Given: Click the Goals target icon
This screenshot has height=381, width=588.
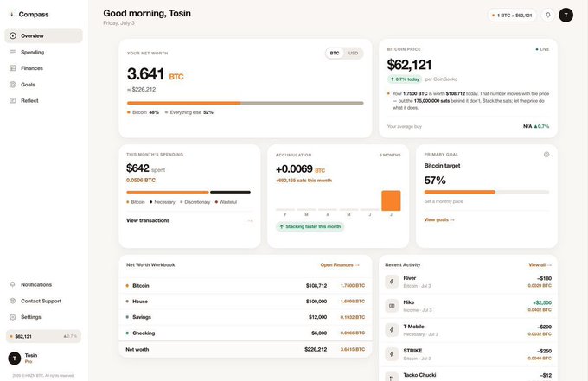Looking at the screenshot, I should pos(13,85).
